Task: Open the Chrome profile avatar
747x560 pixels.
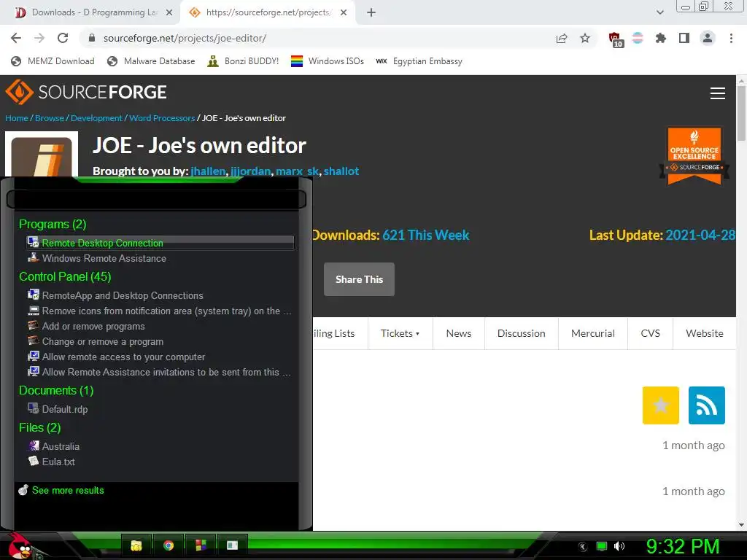Action: pos(708,38)
